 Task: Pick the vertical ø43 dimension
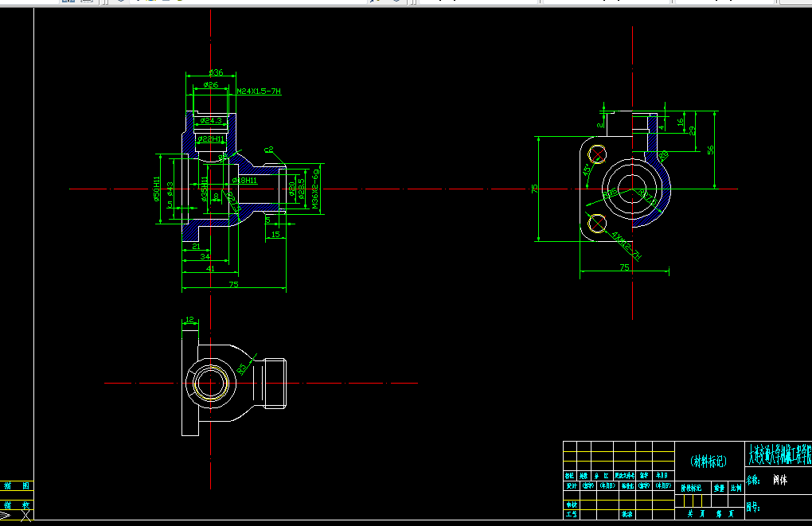170,189
